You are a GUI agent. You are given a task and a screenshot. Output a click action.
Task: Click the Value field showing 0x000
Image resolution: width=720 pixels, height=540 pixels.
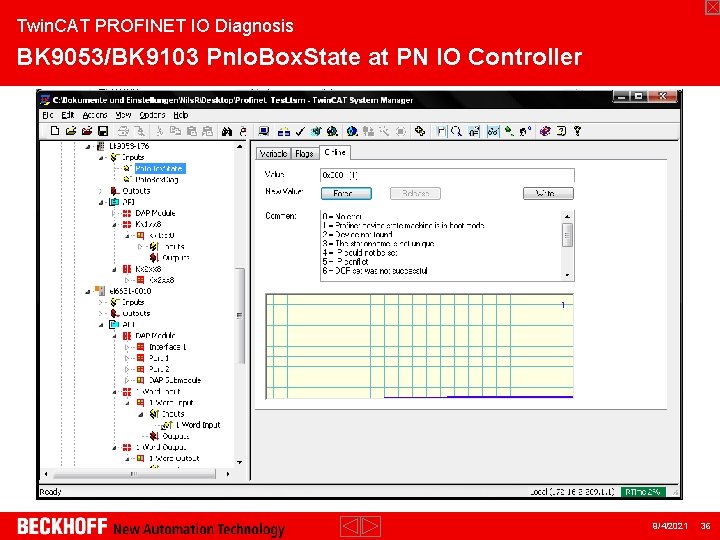447,175
